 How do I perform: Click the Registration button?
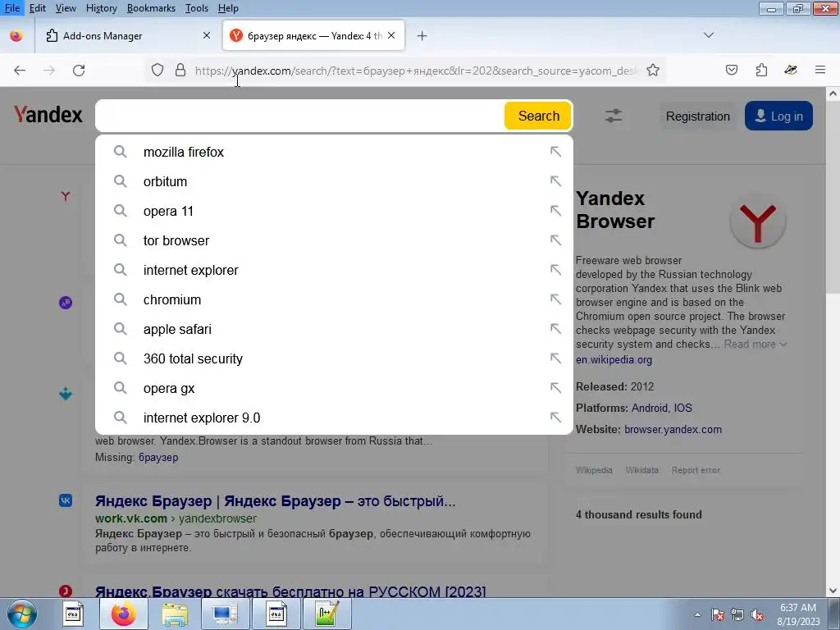[x=697, y=116]
